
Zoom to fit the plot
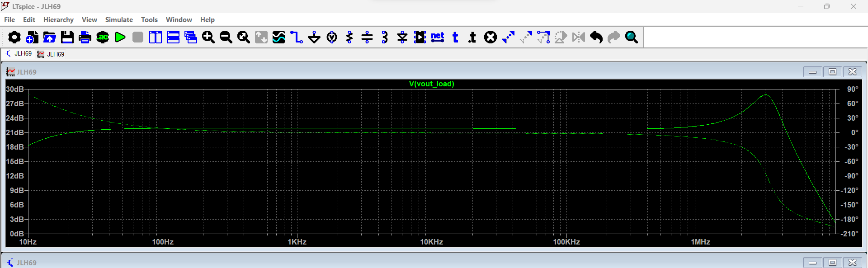click(x=244, y=37)
